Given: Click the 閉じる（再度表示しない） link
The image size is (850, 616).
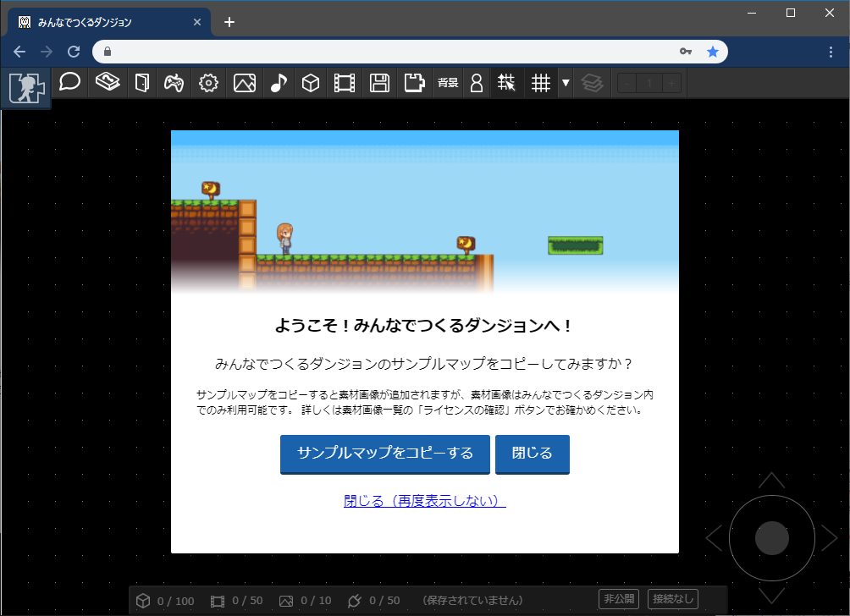Looking at the screenshot, I should [424, 499].
